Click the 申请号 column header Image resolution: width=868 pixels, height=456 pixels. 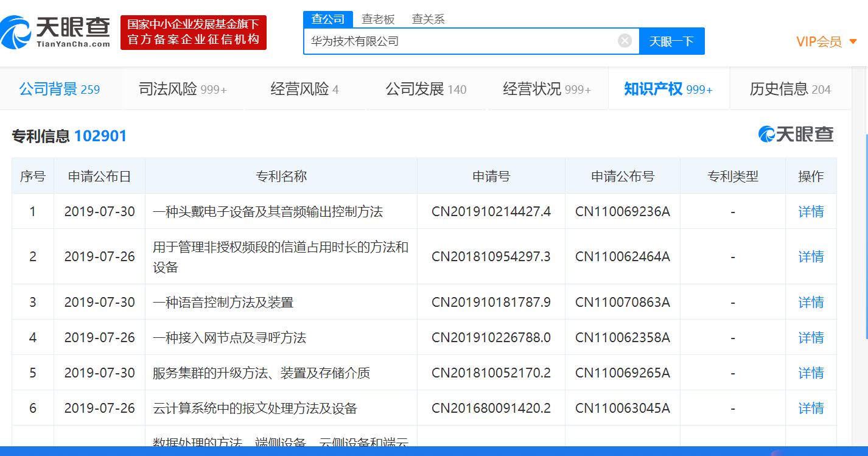point(491,177)
